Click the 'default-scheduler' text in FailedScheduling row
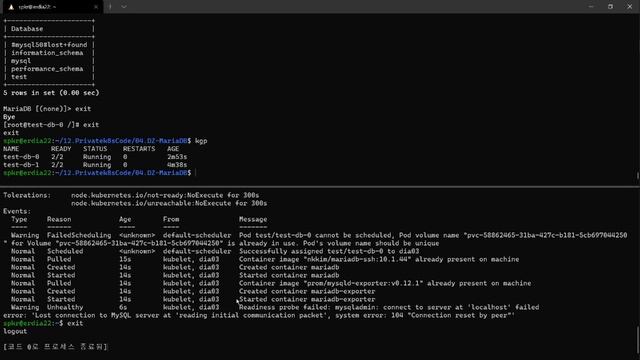The height and width of the screenshot is (360, 640). click(x=197, y=236)
